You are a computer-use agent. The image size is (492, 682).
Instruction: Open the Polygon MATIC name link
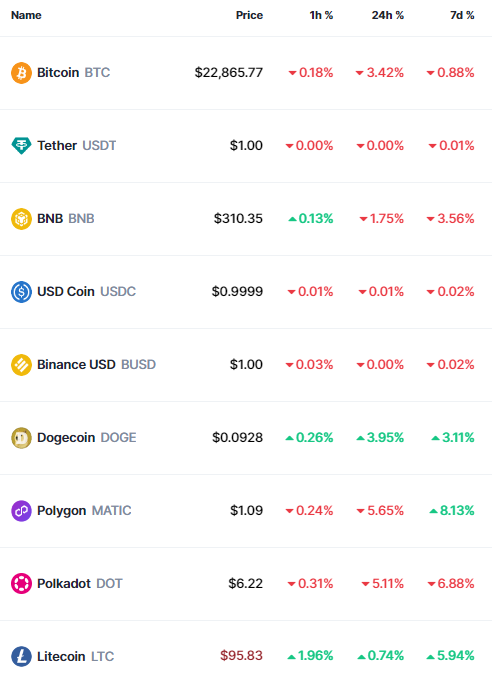(84, 511)
